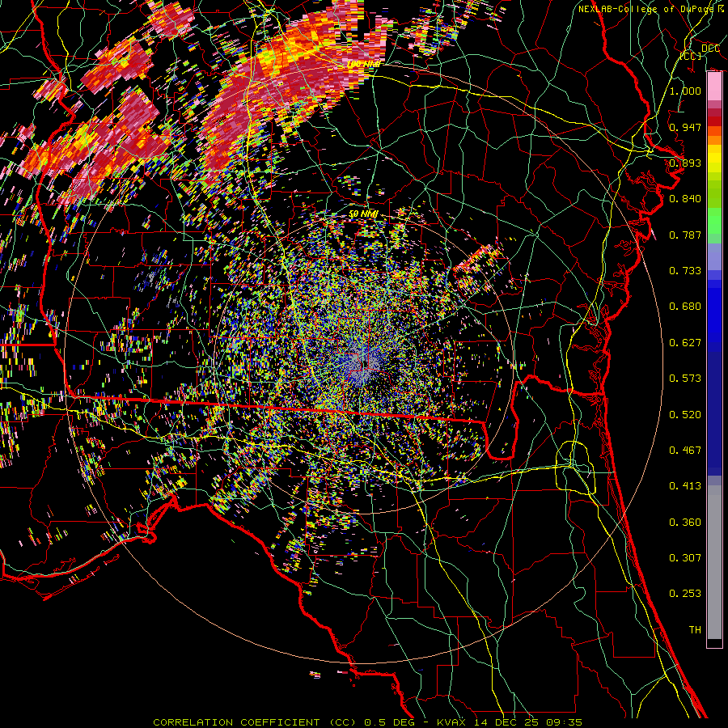Pick the orange-red swatch beside 0.947
This screenshot has width=728, height=728.
tap(714, 130)
